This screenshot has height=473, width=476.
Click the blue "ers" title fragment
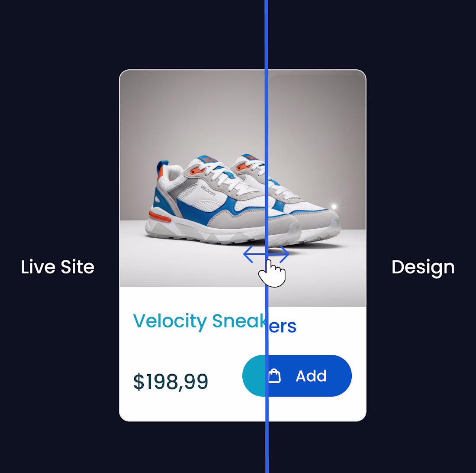283,327
